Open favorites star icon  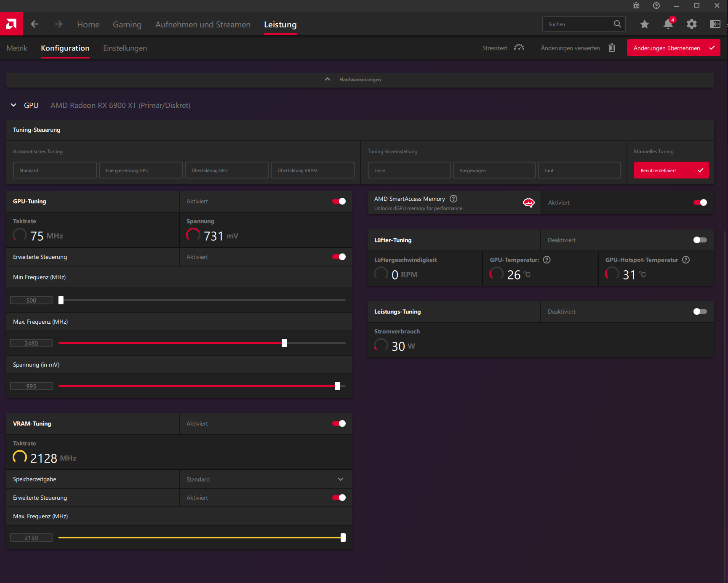645,24
